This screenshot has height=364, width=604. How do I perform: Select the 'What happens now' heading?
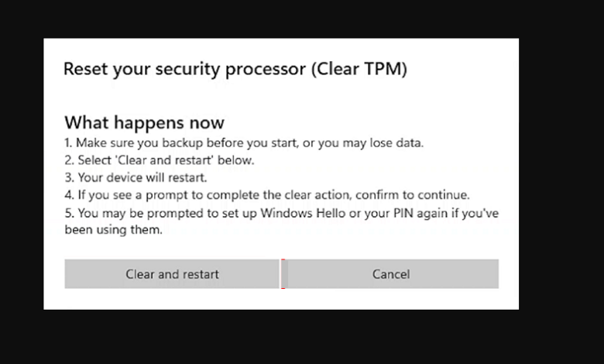144,122
